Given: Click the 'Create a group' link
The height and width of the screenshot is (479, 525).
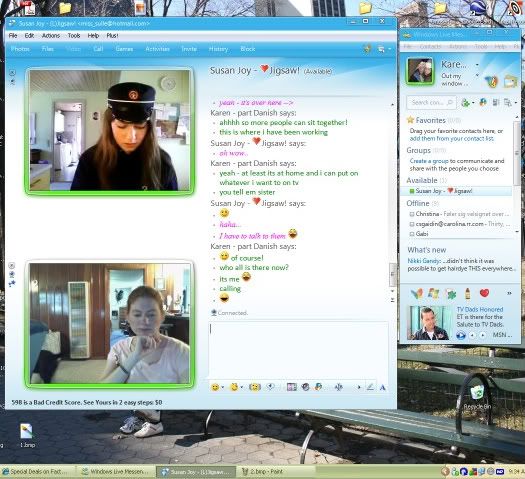Looking at the screenshot, I should click(429, 161).
